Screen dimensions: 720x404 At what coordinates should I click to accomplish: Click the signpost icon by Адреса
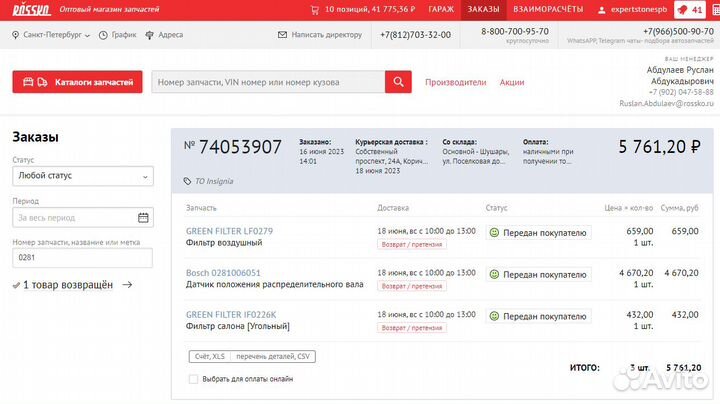coord(150,35)
